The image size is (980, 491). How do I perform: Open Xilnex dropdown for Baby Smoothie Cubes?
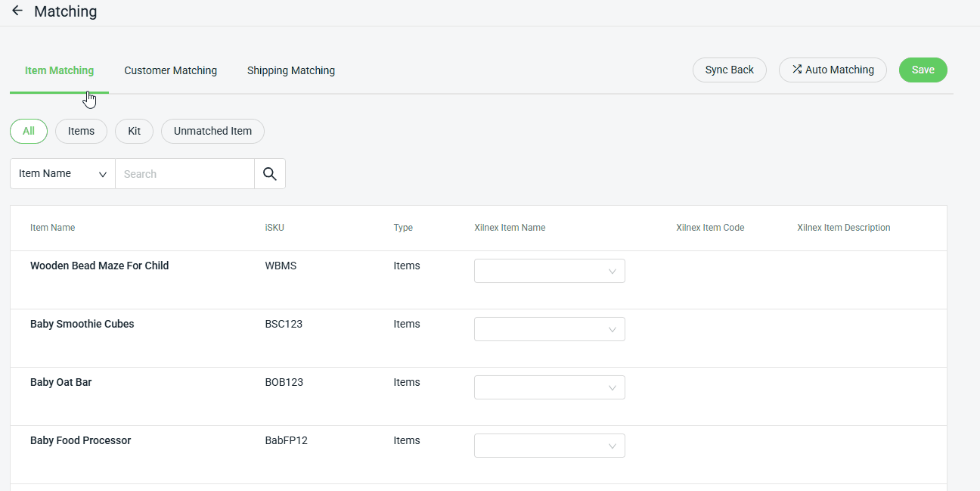549,329
